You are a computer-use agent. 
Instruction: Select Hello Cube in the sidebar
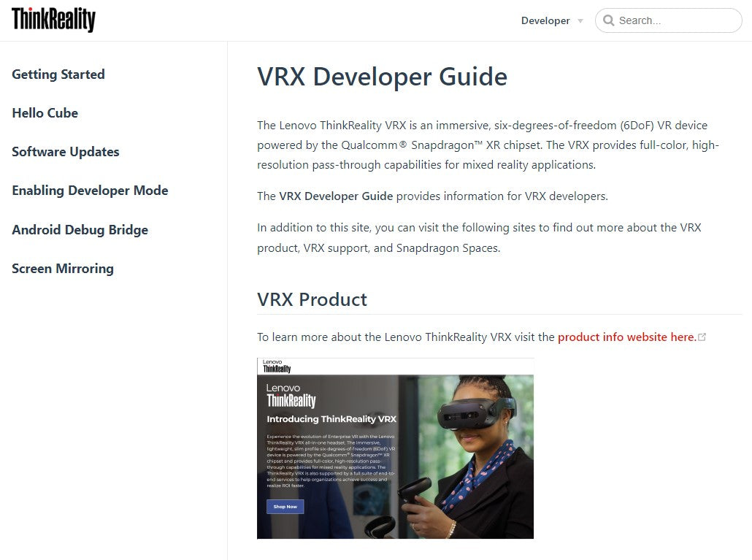[45, 112]
